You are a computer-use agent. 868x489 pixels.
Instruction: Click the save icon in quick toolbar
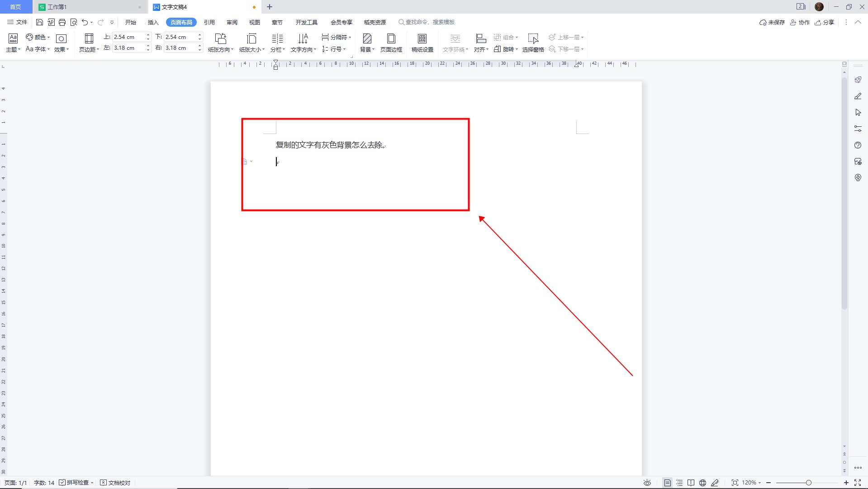tap(39, 22)
